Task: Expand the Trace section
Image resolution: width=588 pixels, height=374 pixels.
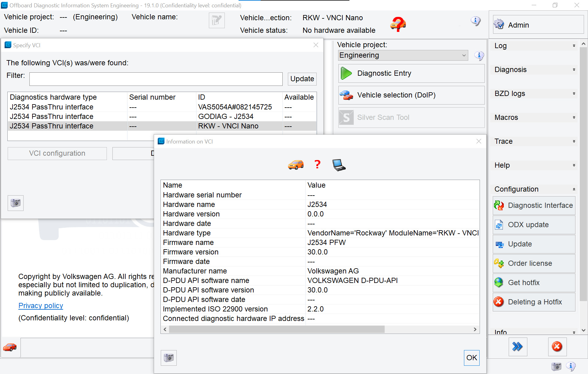Action: pos(535,141)
